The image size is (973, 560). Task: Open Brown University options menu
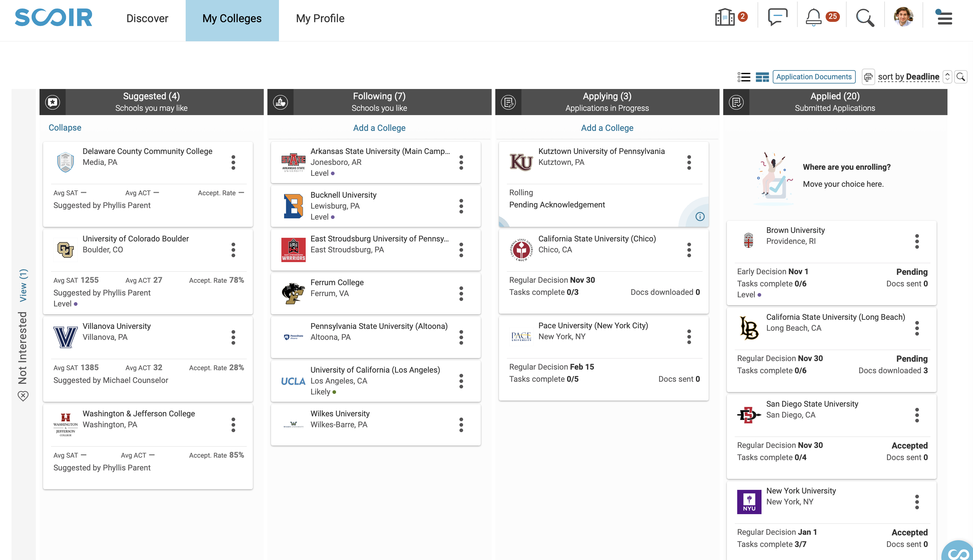[917, 241]
